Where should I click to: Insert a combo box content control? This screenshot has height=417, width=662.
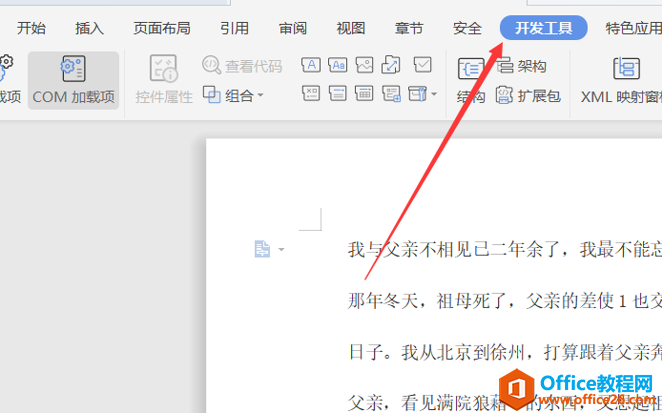coord(311,95)
